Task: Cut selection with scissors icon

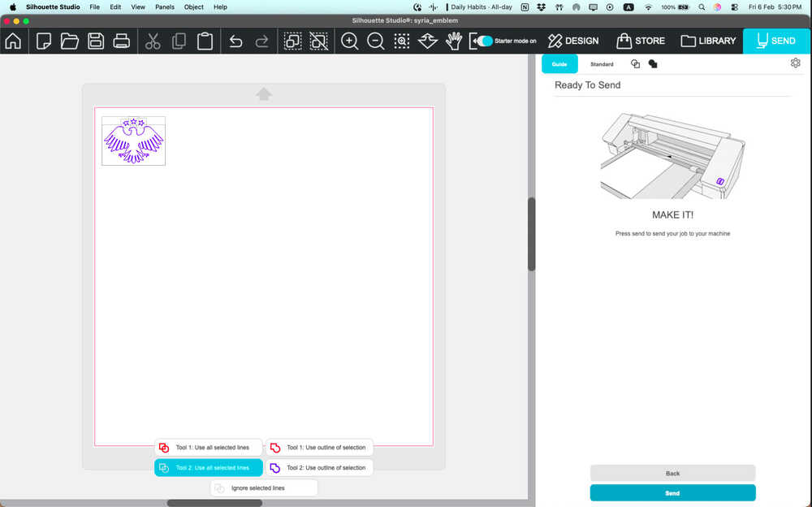Action: click(153, 41)
